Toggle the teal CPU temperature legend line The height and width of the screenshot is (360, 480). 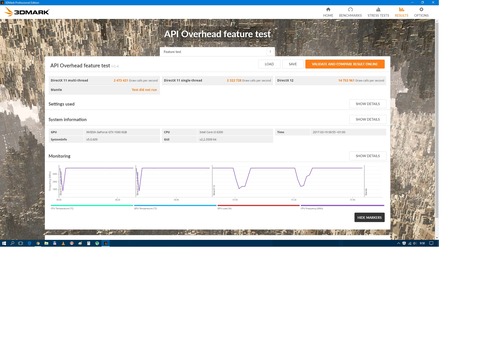[91, 205]
